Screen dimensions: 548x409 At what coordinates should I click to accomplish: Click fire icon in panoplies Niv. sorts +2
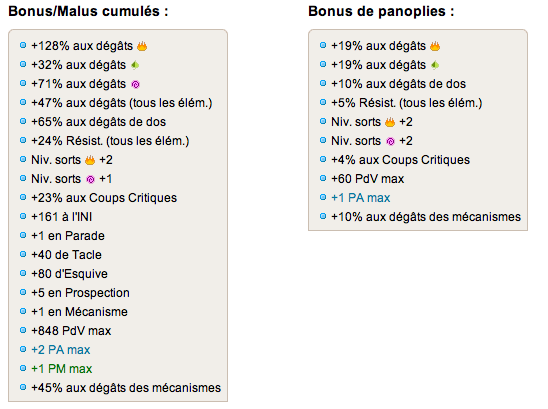[x=390, y=122]
